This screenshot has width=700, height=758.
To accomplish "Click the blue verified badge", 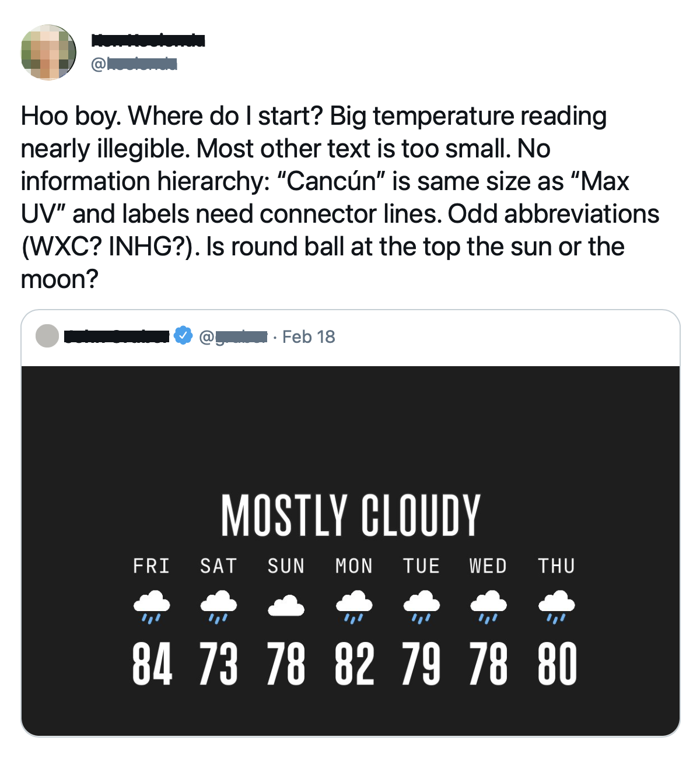I will [183, 335].
